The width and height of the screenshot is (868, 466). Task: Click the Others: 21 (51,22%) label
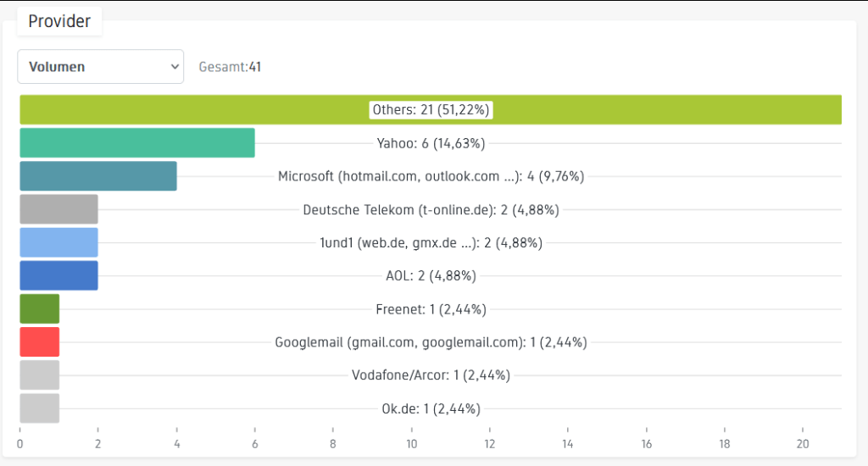tap(431, 110)
